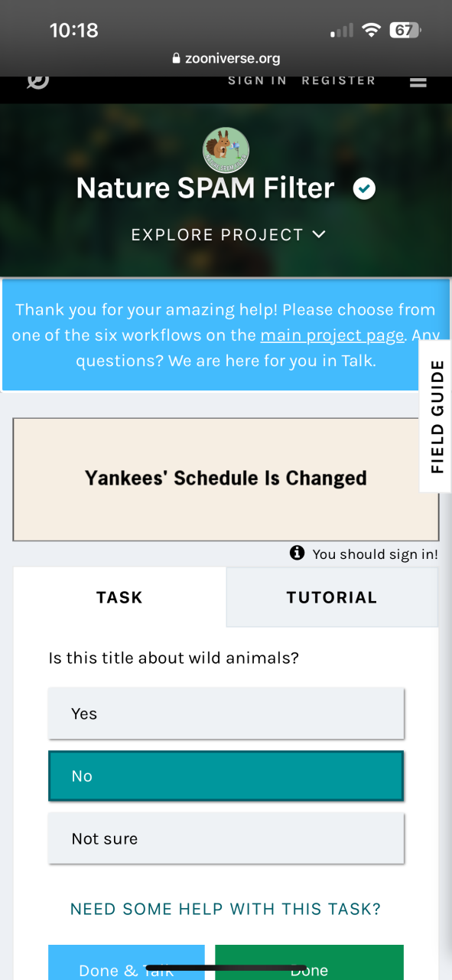Tap the Zooniverse logo icon
The height and width of the screenshot is (980, 452).
[37, 80]
